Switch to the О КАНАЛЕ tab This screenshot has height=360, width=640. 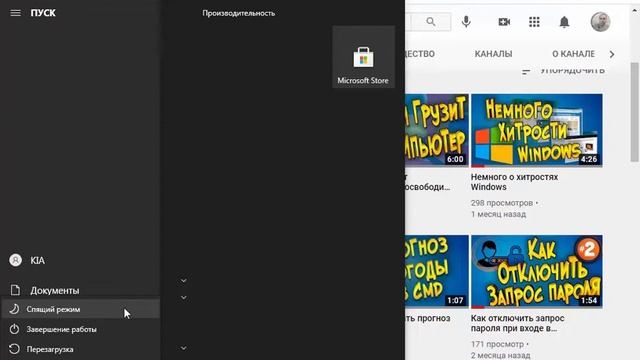point(573,54)
